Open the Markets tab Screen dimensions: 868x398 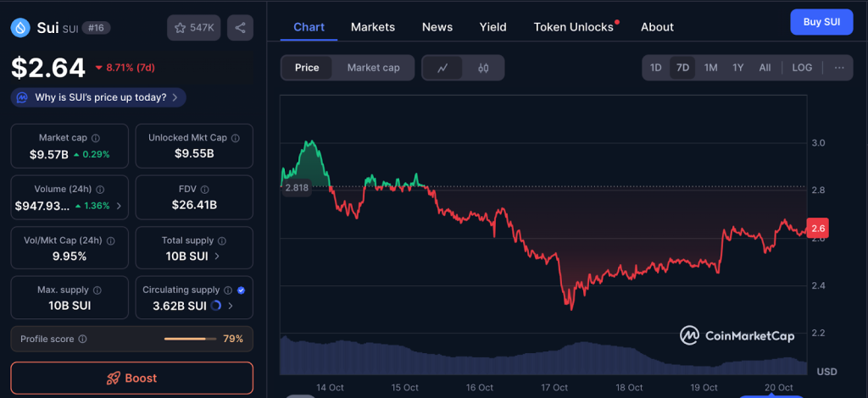coord(373,27)
